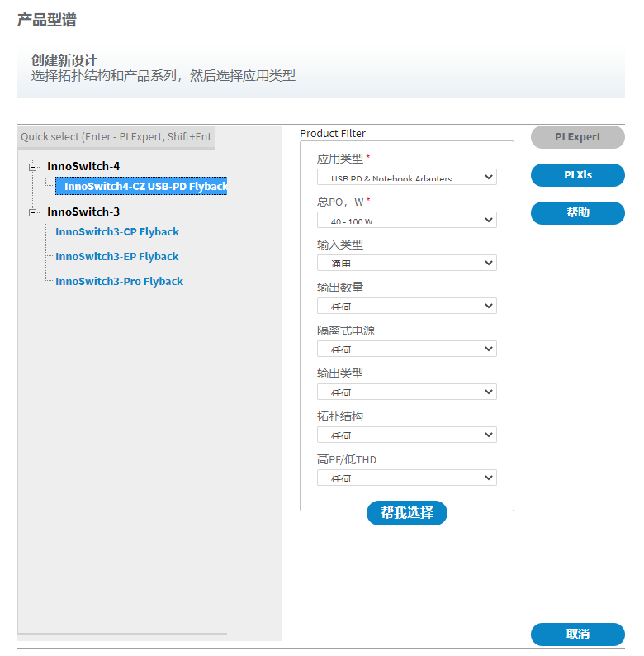Cancel with the 取消 button
This screenshot has width=644, height=656.
click(578, 635)
